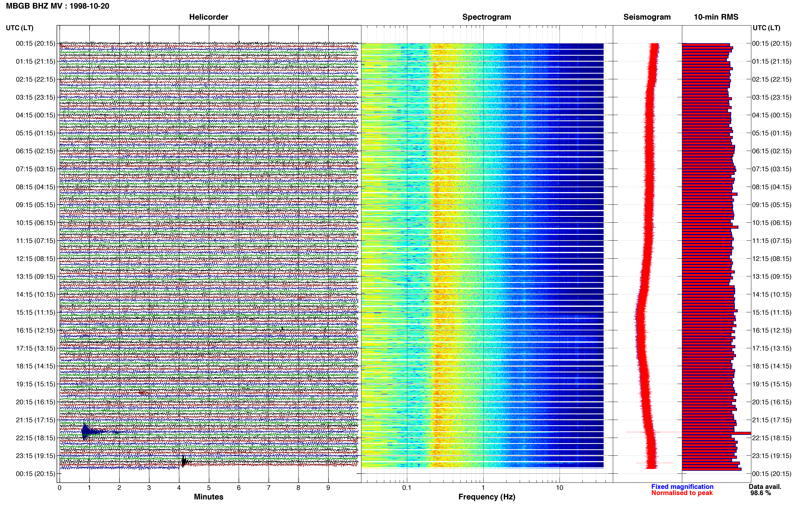Click the red Normalised to peak legend text
Image resolution: width=812 pixels, height=508 pixels.
click(x=682, y=493)
